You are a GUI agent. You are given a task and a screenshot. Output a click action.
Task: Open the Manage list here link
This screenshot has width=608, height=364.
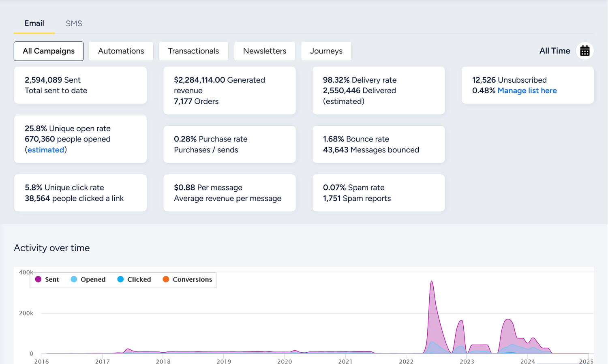pyautogui.click(x=527, y=91)
